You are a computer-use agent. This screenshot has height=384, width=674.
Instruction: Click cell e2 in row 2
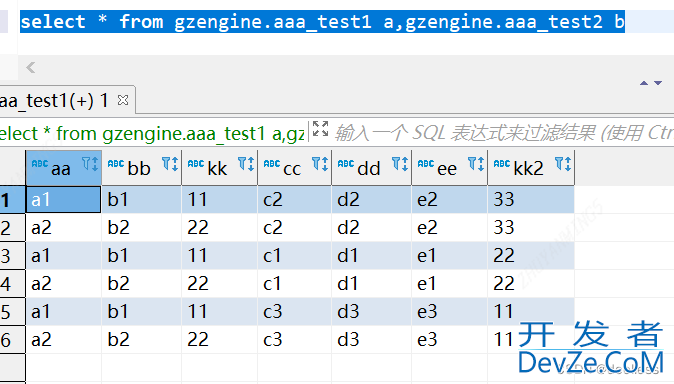coord(450,227)
